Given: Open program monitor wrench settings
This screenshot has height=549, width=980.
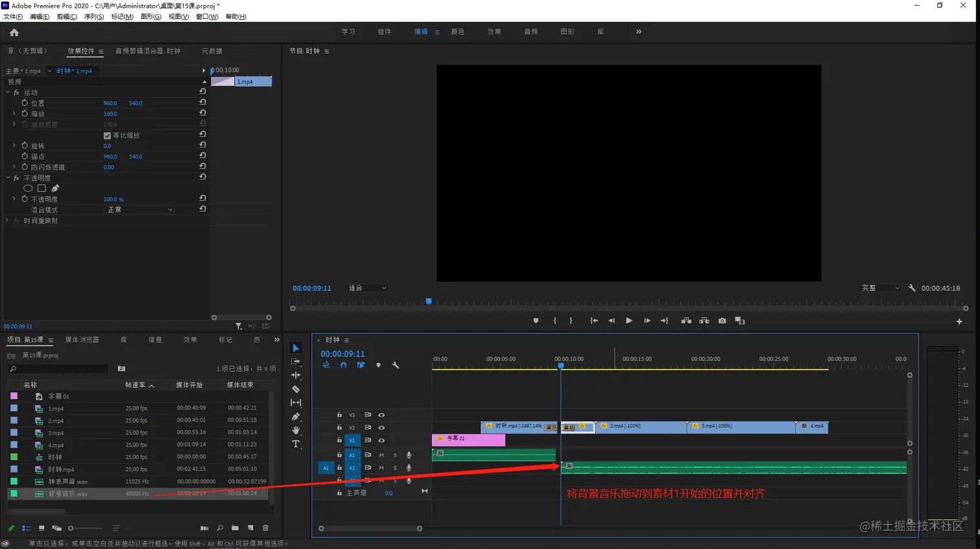Looking at the screenshot, I should 912,288.
